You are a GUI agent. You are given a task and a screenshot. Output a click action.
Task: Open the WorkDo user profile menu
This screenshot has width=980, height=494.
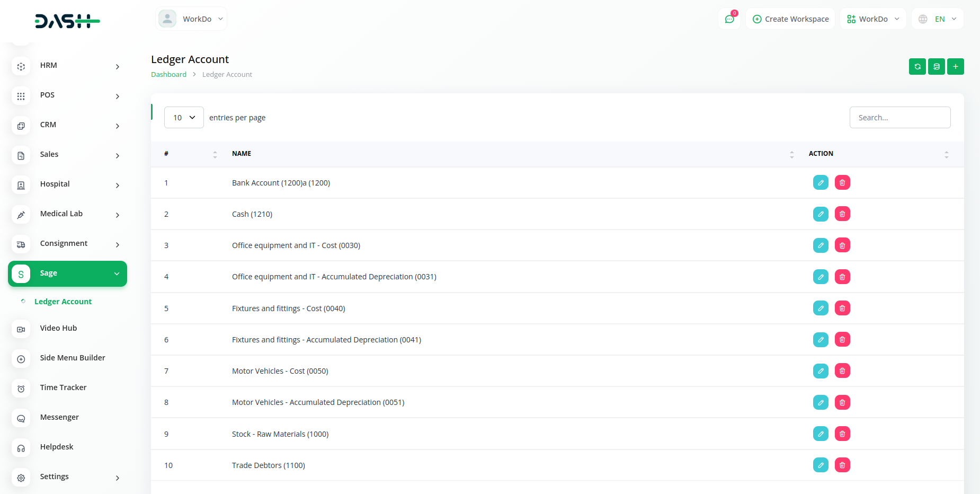(x=191, y=19)
